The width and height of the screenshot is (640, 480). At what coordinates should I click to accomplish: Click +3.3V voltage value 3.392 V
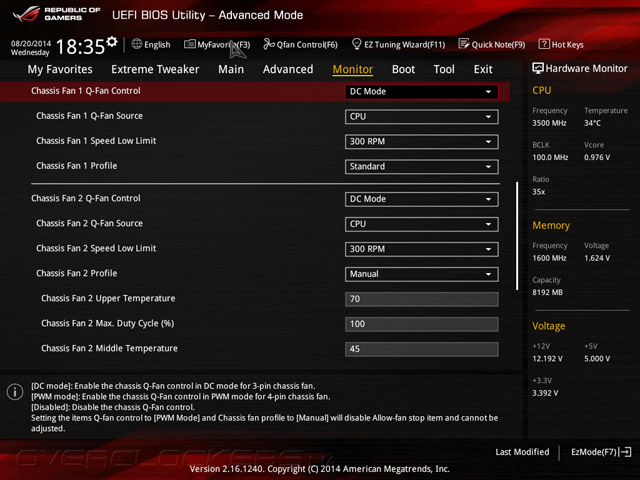coord(545,393)
